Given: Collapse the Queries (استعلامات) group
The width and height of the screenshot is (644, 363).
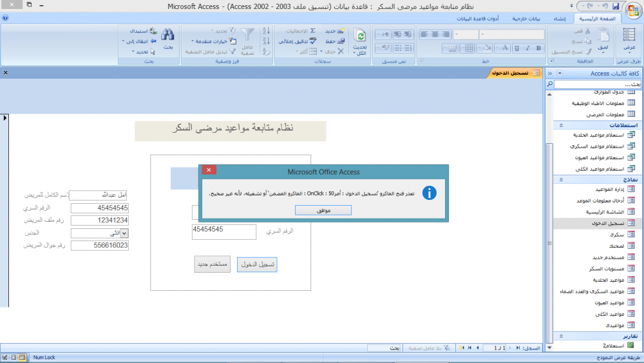Looking at the screenshot, I should 561,125.
